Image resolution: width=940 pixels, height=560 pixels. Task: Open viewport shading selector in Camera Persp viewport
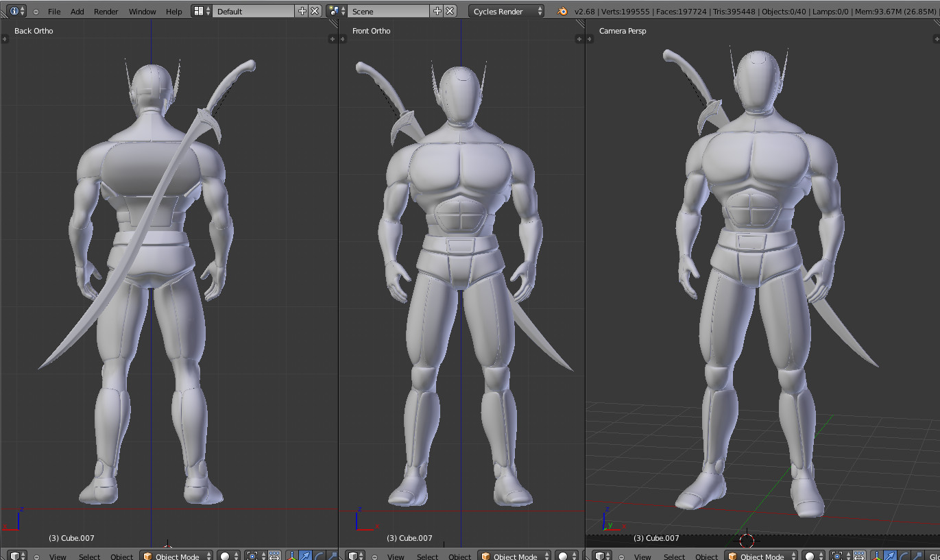pos(814,556)
